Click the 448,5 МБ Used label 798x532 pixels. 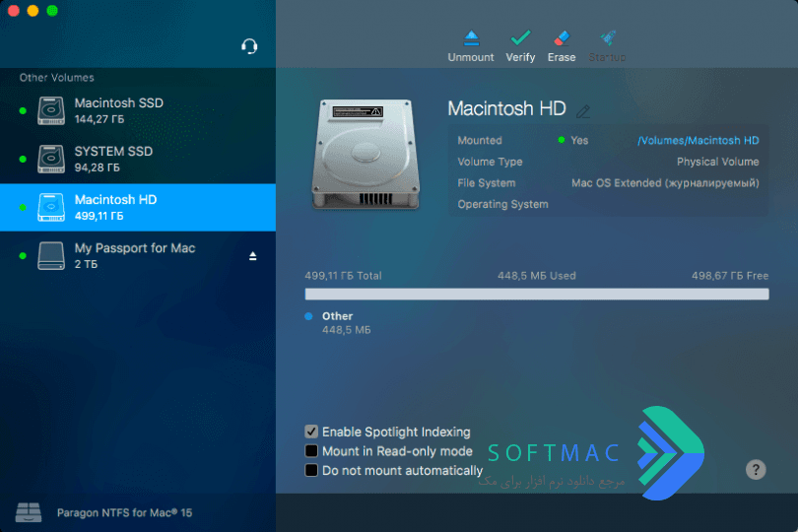536,276
